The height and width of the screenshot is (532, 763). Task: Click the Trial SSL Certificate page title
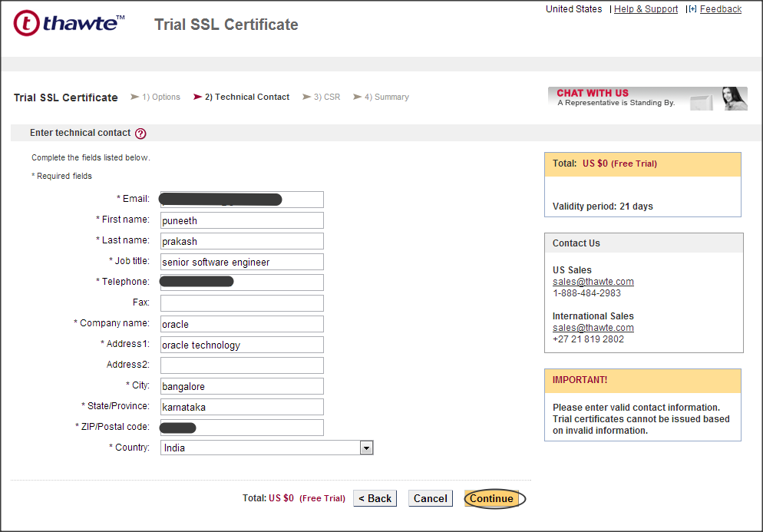226,25
